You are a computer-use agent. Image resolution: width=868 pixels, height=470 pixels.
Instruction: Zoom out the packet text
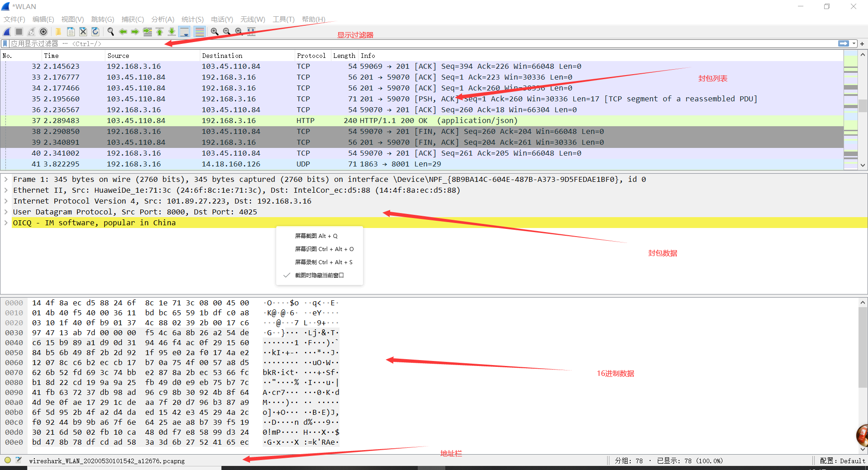(226, 32)
